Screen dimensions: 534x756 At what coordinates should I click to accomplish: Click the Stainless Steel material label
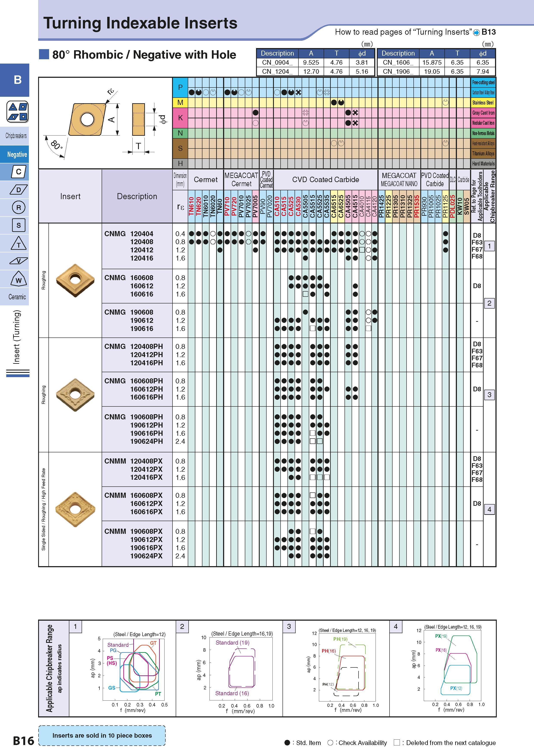pyautogui.click(x=483, y=102)
